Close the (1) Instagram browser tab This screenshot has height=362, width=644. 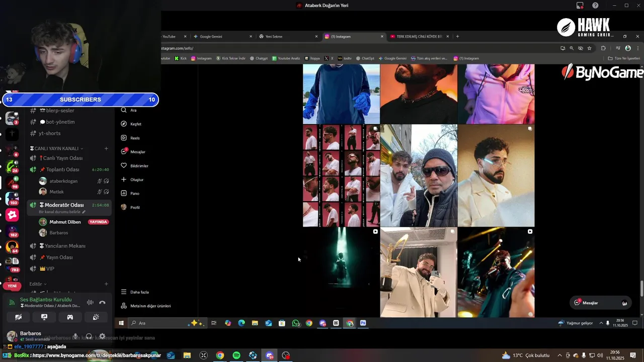coord(382,36)
